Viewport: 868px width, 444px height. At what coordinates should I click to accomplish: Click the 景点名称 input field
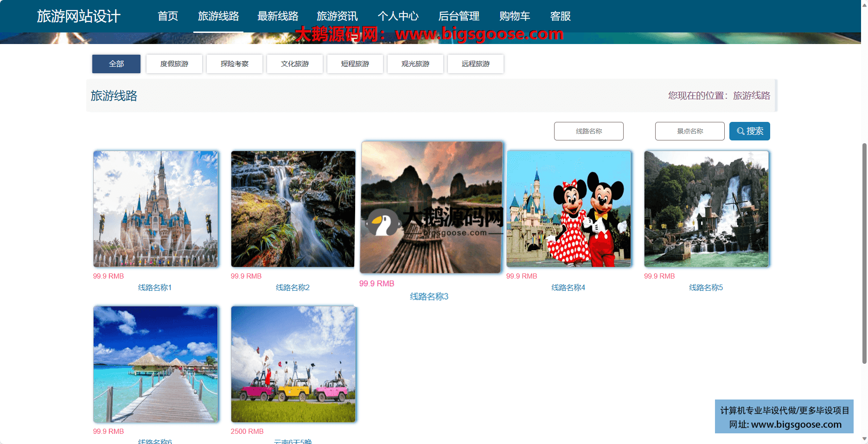(689, 131)
